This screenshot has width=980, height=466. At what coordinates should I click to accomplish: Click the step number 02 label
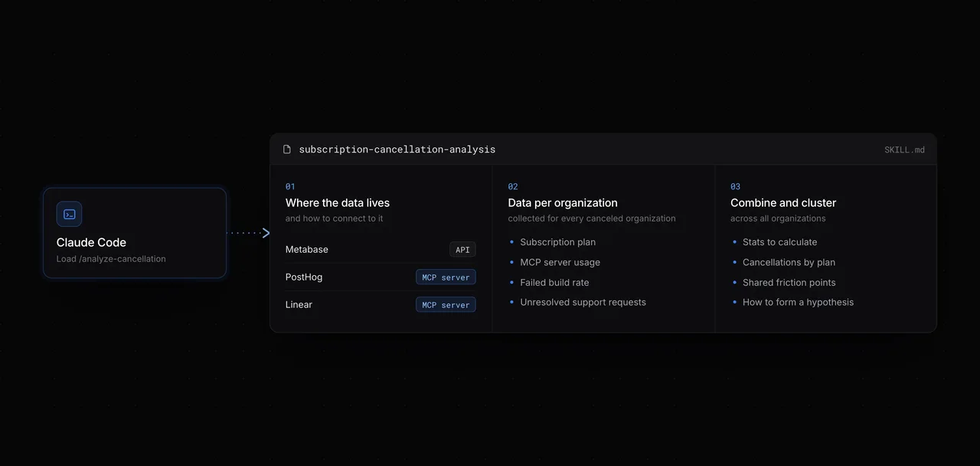point(513,187)
